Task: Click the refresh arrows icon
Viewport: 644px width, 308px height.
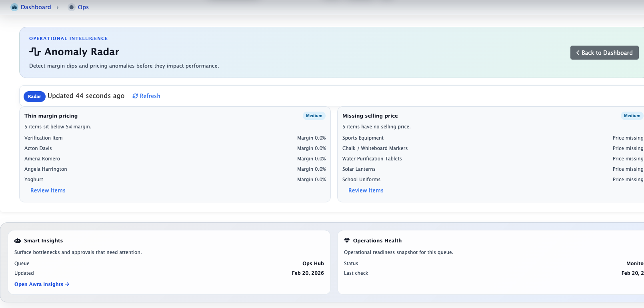Action: pyautogui.click(x=135, y=96)
